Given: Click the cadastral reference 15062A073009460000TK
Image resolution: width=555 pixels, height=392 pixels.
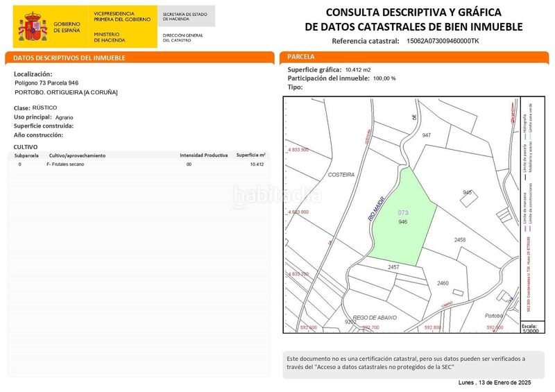Looking at the screenshot, I should (x=443, y=41).
